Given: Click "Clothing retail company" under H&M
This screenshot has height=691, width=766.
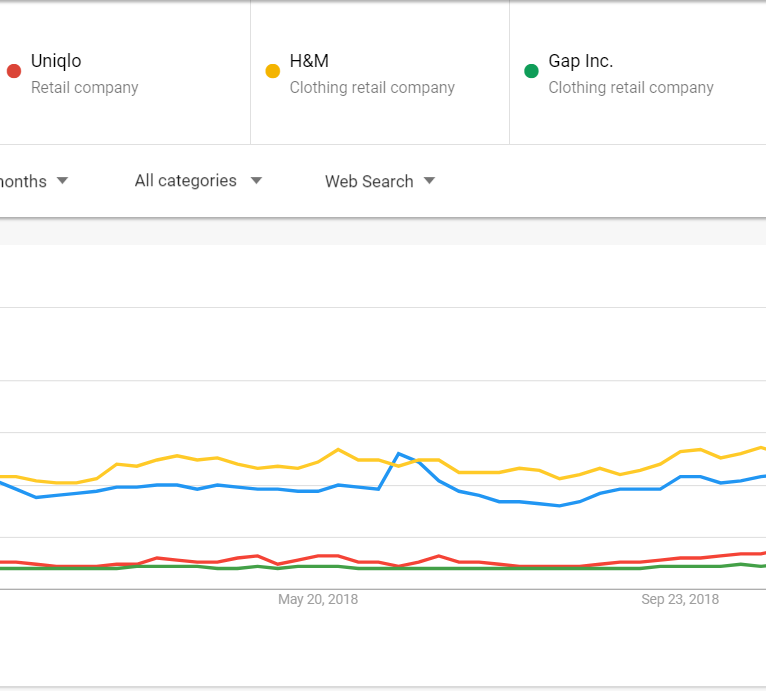Looking at the screenshot, I should (x=372, y=88).
